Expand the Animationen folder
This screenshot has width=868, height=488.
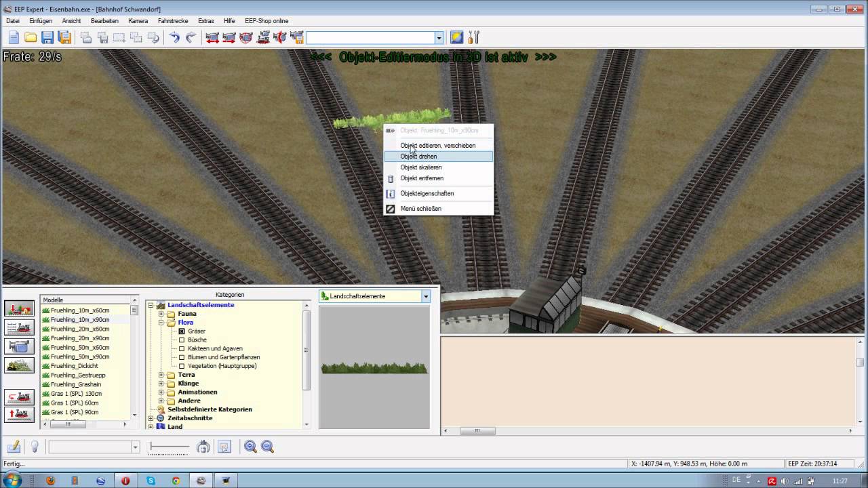click(161, 392)
